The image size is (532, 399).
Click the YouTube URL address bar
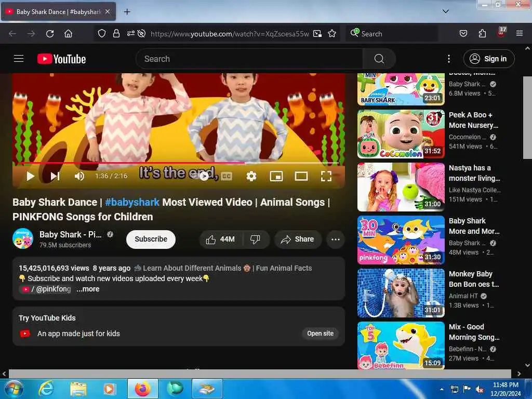[230, 34]
